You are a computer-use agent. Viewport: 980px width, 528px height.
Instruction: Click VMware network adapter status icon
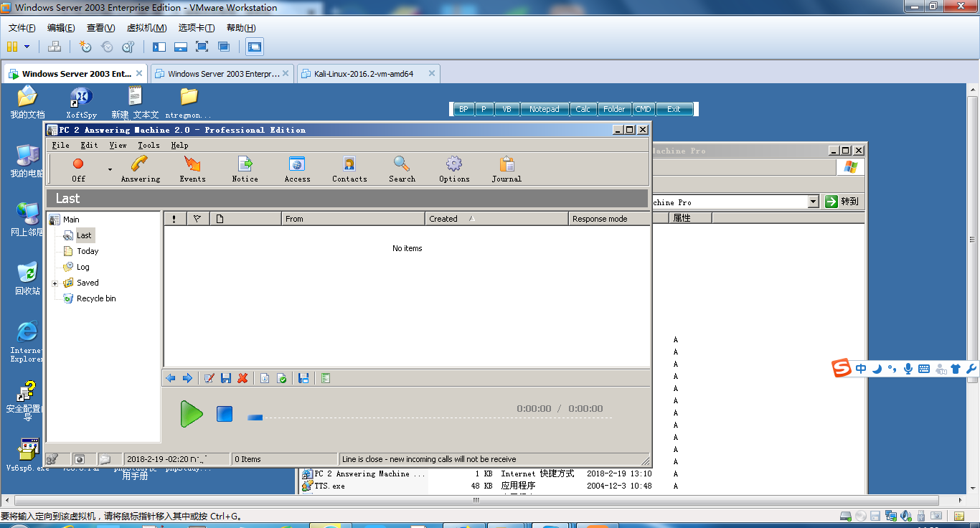[x=892, y=516]
